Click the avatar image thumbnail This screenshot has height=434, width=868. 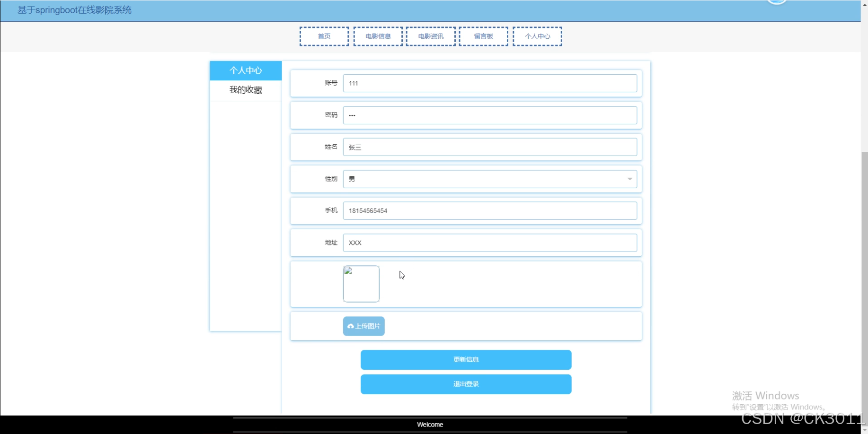pyautogui.click(x=361, y=284)
